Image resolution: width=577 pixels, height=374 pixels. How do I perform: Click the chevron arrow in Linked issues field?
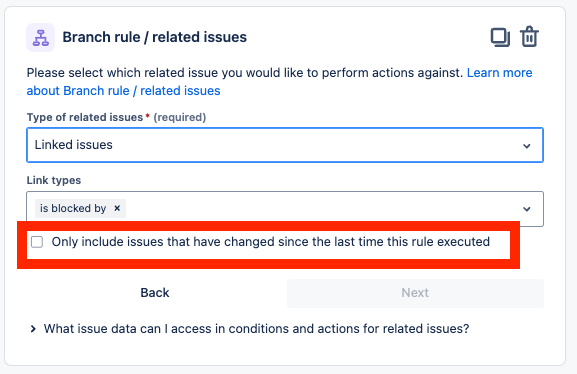click(527, 146)
